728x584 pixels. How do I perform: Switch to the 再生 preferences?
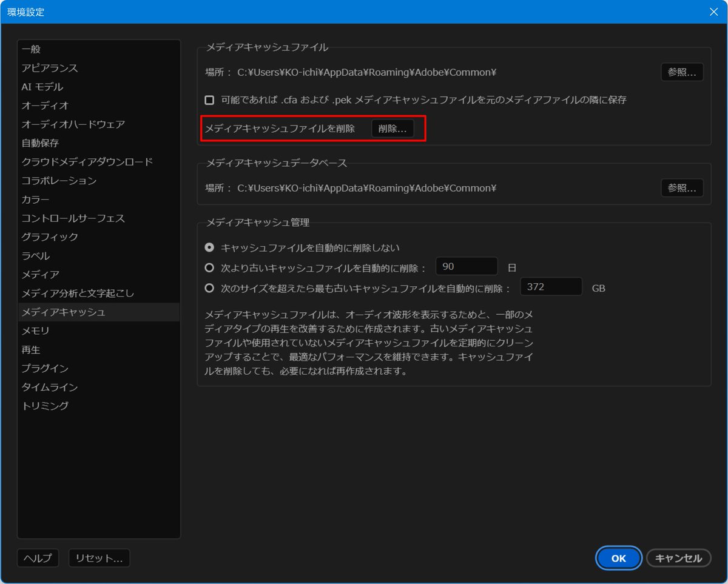31,349
